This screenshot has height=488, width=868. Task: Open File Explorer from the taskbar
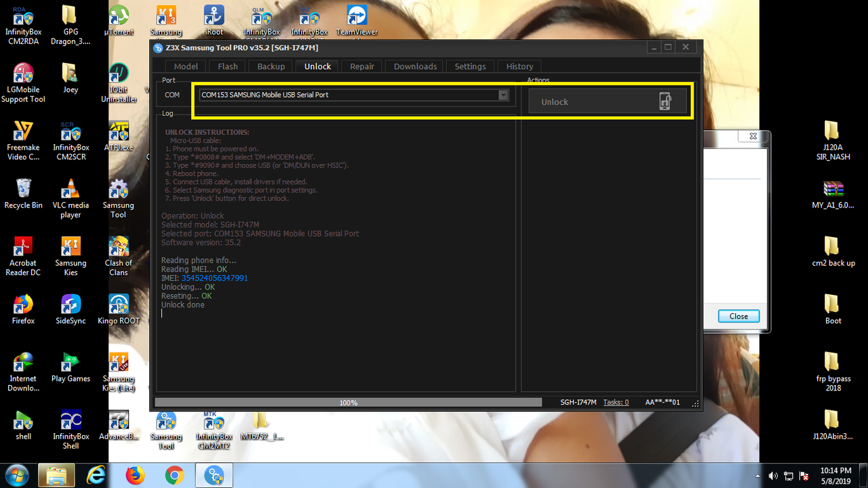coord(56,476)
